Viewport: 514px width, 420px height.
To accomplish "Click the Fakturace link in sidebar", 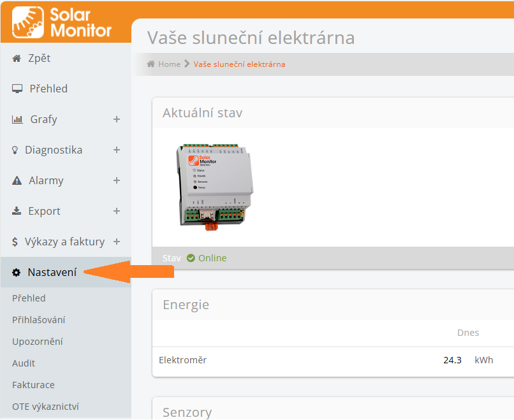I will click(33, 385).
